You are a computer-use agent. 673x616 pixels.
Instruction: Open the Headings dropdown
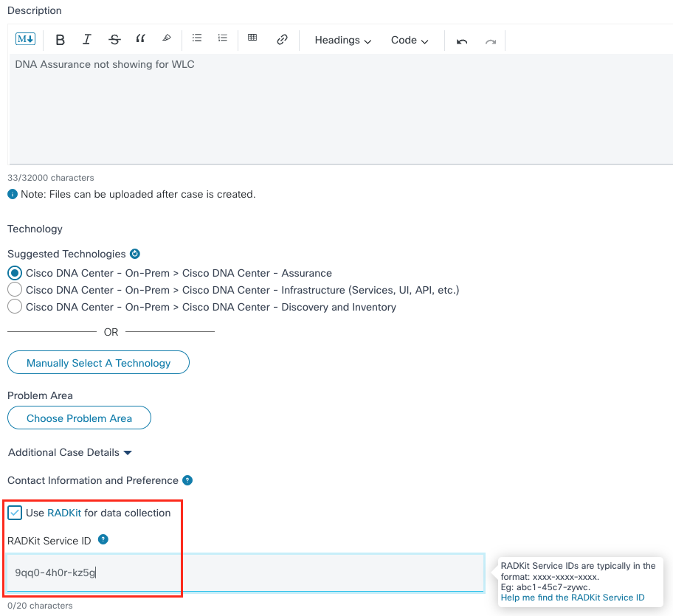coord(343,41)
